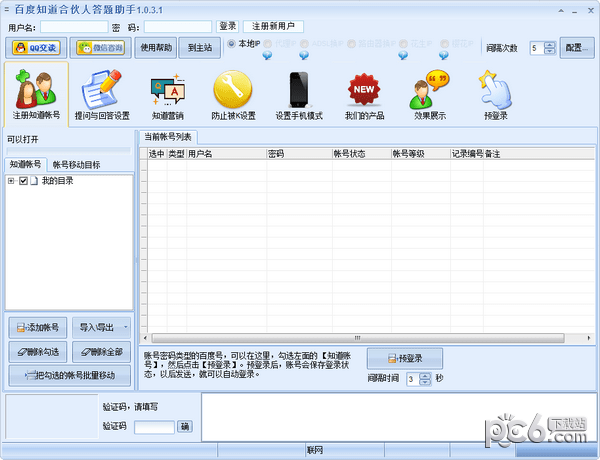The image size is (600, 460).
Task: Select the 当前帐号列表 tab
Action: (168, 137)
